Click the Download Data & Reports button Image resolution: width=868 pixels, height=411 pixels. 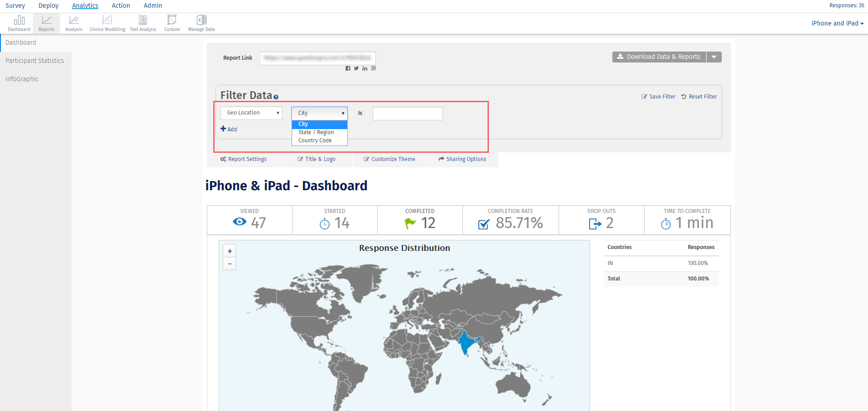pos(658,57)
